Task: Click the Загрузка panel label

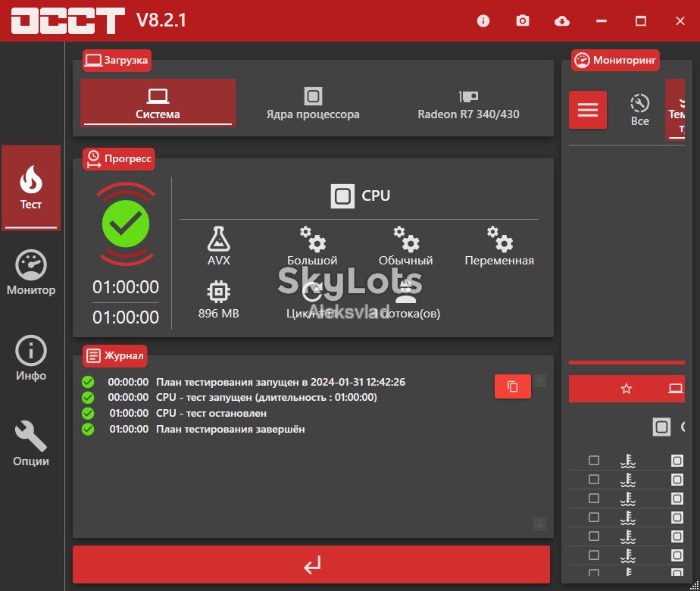Action: pos(117,61)
